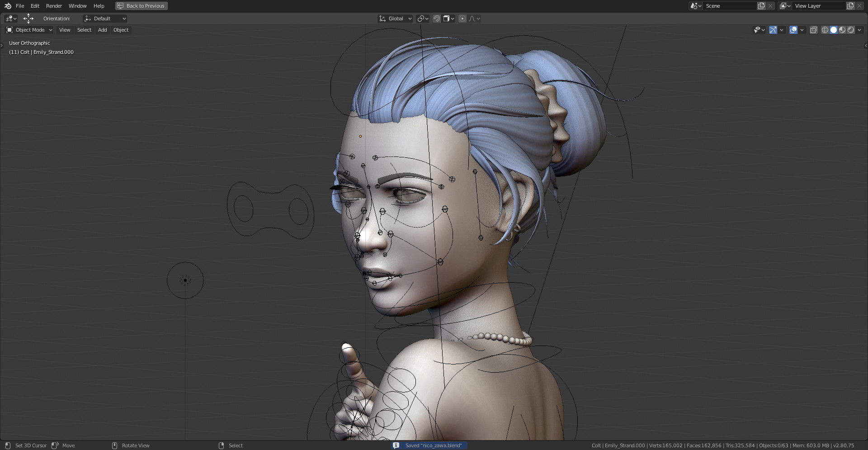Switch to rendered shading
Image resolution: width=868 pixels, height=450 pixels.
(851, 30)
